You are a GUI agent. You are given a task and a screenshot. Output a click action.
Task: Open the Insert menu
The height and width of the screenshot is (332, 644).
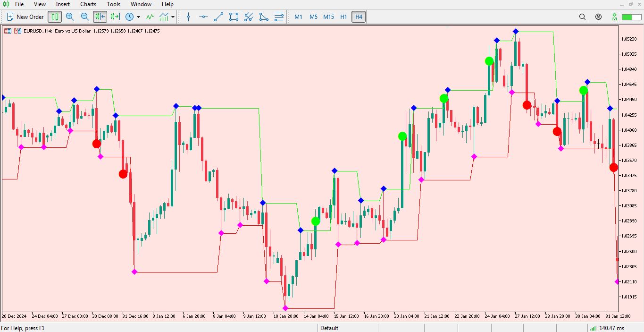[63, 4]
